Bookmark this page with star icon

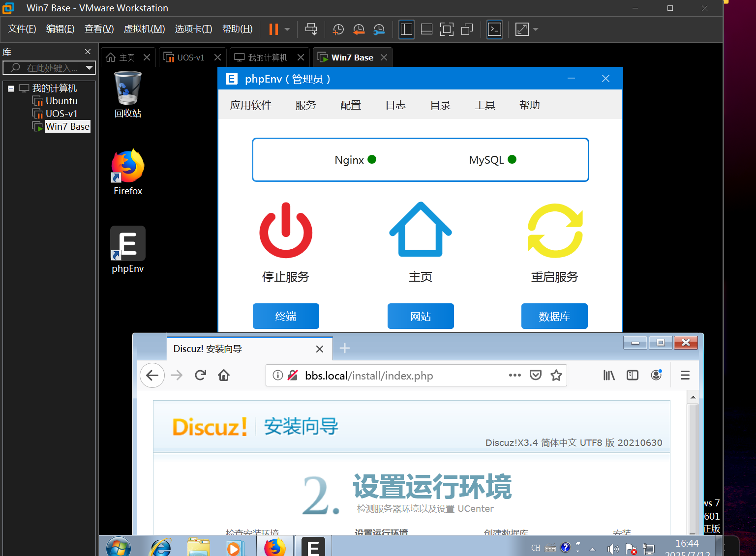coord(556,376)
